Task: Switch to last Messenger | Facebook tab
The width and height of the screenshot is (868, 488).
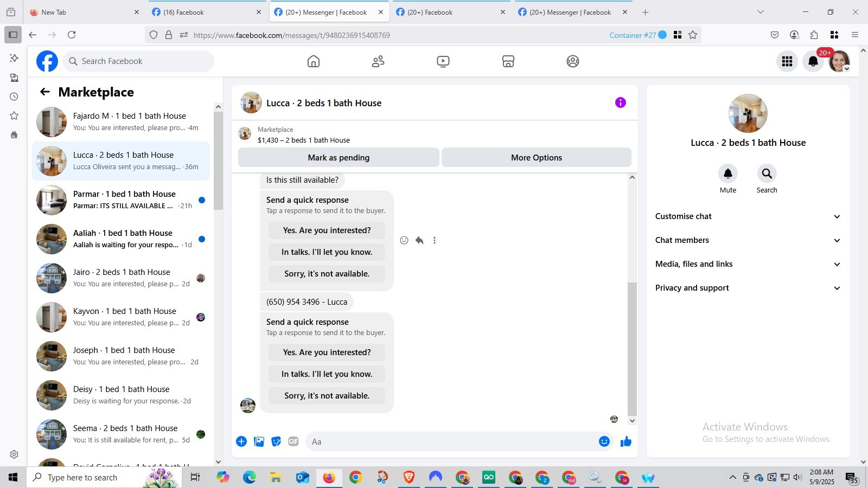Action: pyautogui.click(x=572, y=12)
